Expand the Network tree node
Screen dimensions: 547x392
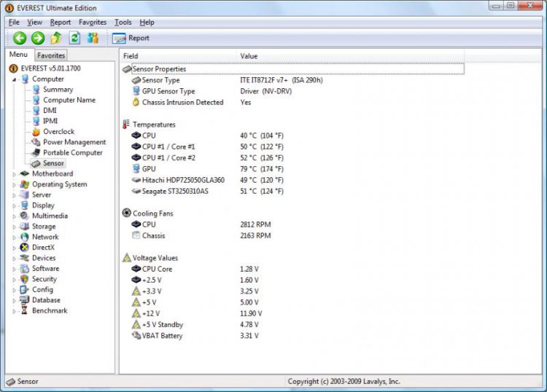point(15,238)
